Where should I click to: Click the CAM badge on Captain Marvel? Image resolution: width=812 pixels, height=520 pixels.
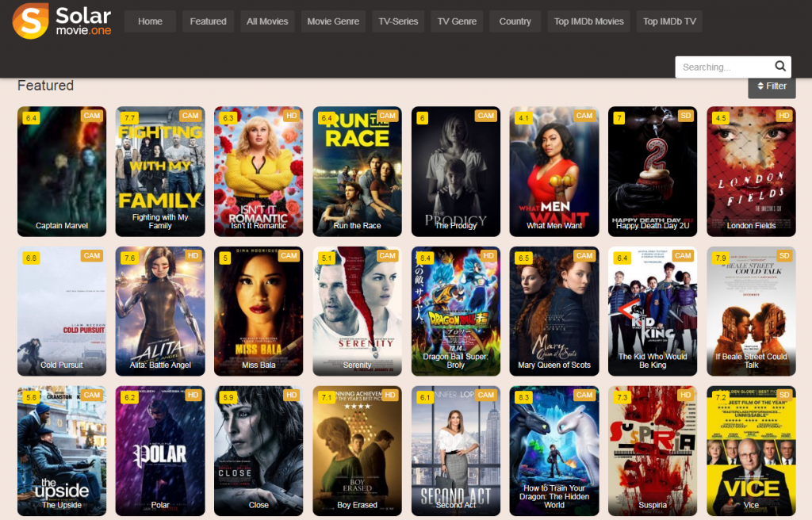click(x=92, y=116)
